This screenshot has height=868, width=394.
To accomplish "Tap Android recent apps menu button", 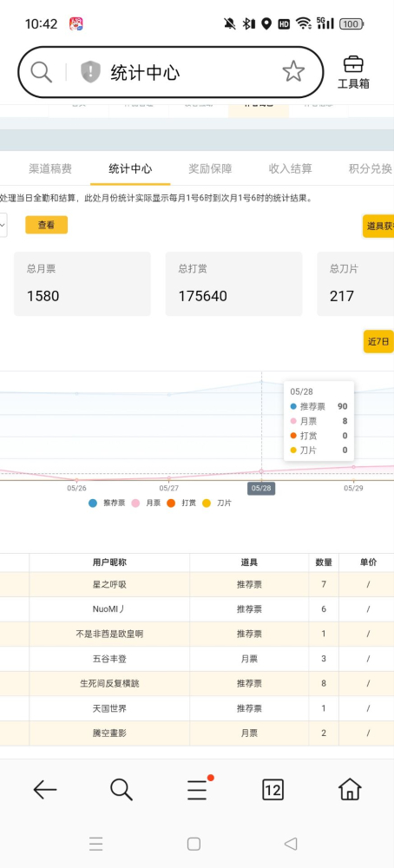I will (95, 844).
